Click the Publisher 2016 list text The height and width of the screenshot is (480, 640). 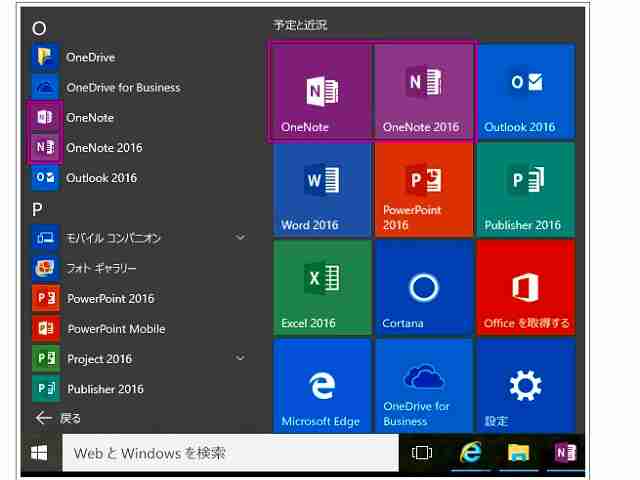[x=105, y=389]
